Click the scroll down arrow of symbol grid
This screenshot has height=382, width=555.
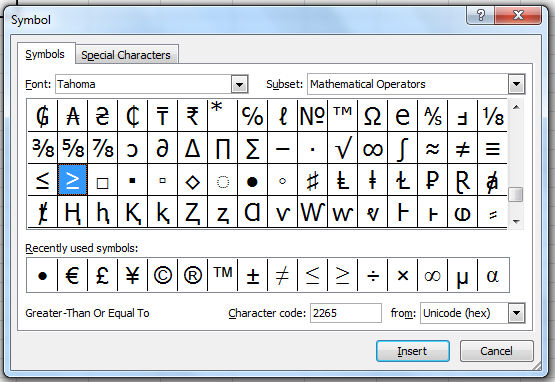[516, 222]
